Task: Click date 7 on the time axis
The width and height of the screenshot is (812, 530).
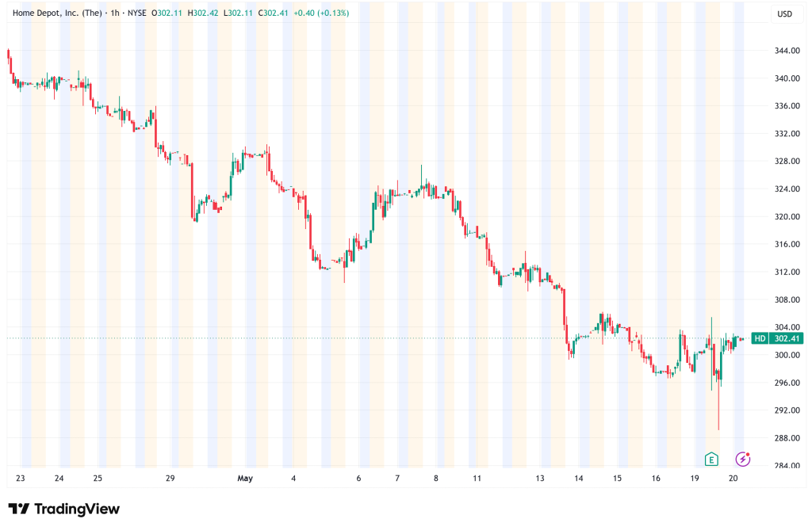Action: tap(397, 479)
